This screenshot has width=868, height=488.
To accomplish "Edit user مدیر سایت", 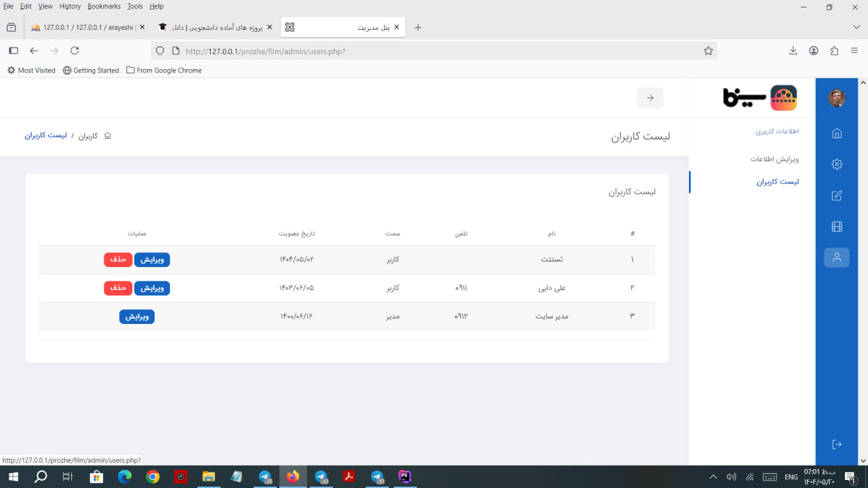I will pos(137,317).
